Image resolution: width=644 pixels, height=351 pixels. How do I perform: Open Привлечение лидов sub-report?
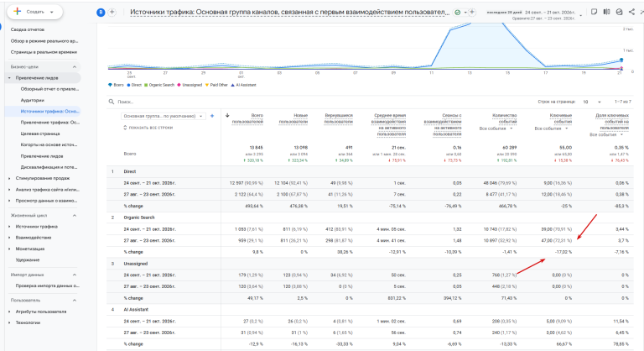[x=42, y=156]
